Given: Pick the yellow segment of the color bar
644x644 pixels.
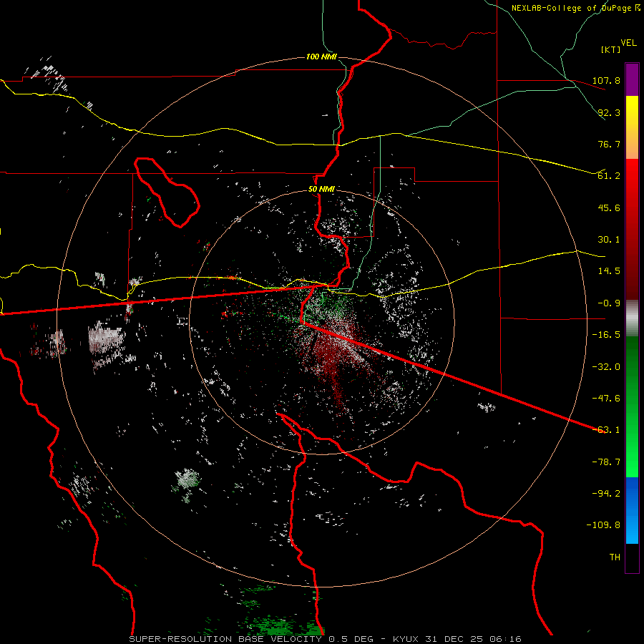Looking at the screenshot, I should [x=632, y=127].
